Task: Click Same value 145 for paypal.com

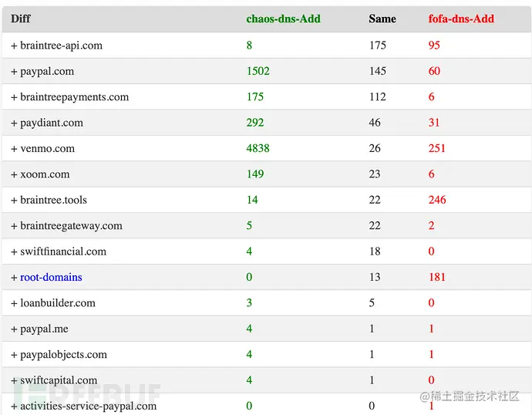Action: point(378,71)
